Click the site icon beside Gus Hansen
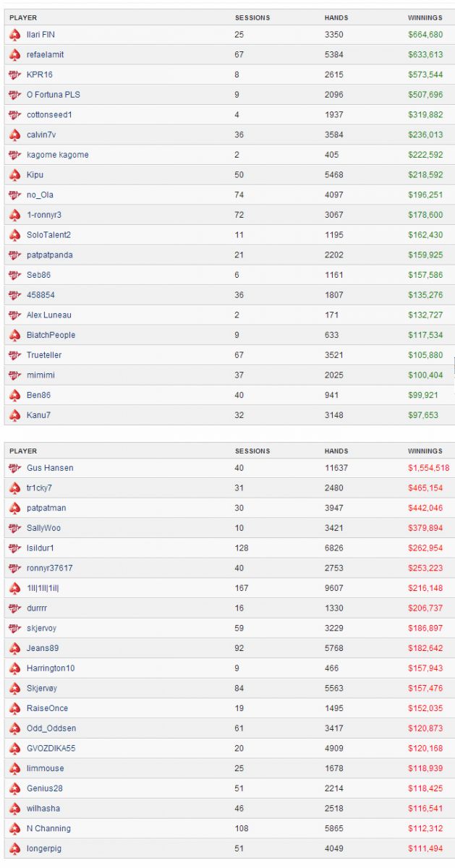Image resolution: width=455 pixels, height=868 pixels. (14, 468)
